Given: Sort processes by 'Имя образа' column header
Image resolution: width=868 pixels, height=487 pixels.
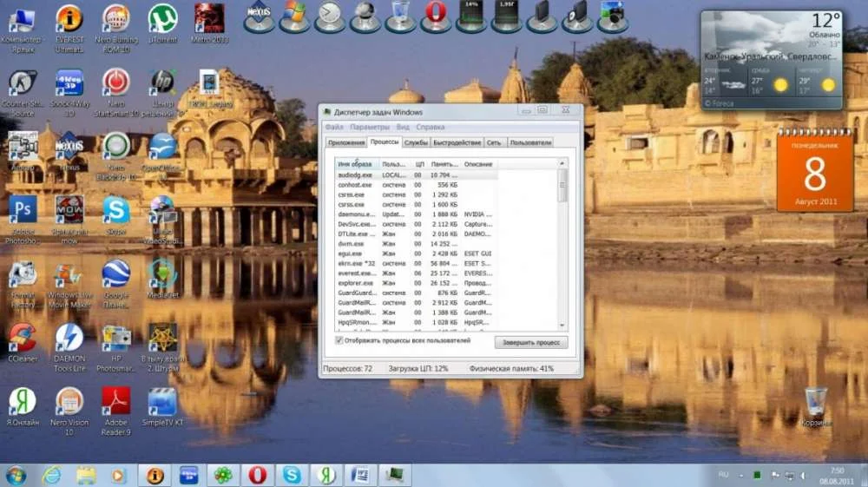Looking at the screenshot, I should tap(356, 164).
